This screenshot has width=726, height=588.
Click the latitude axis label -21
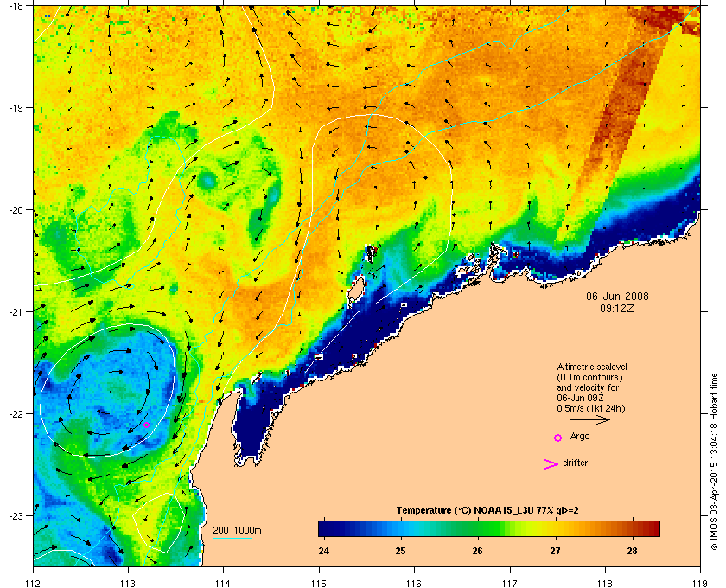(x=16, y=311)
